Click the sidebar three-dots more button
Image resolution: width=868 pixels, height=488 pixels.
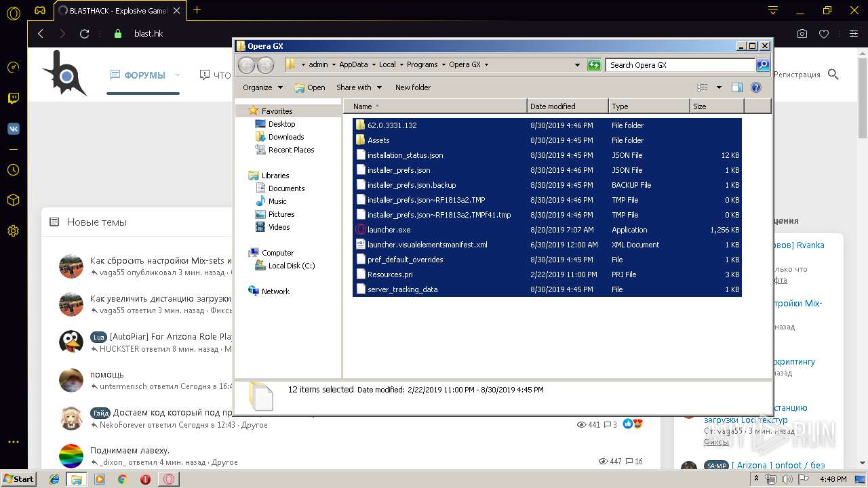pyautogui.click(x=13, y=442)
